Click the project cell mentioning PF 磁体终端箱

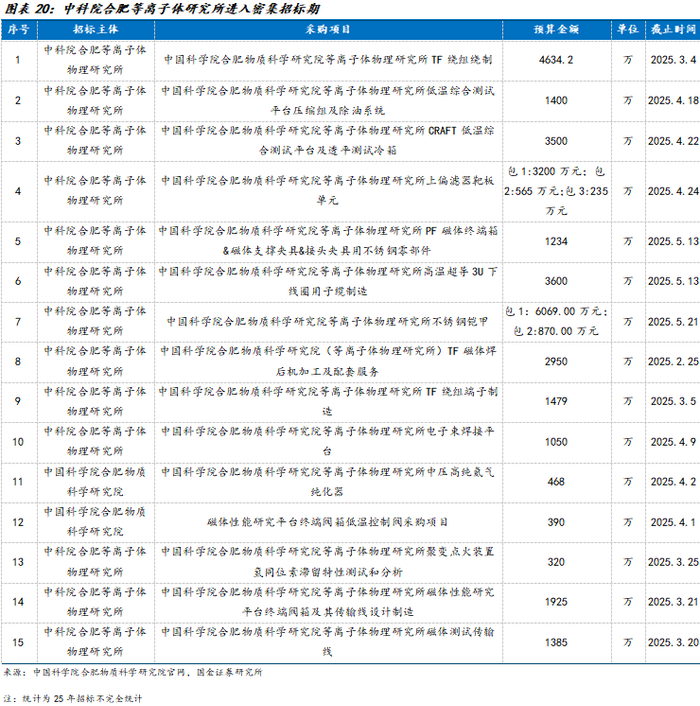click(328, 240)
